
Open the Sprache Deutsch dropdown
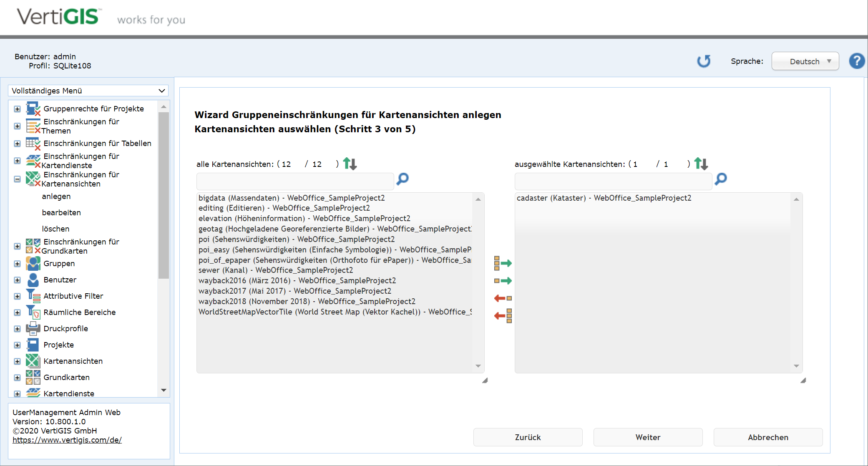coord(805,61)
